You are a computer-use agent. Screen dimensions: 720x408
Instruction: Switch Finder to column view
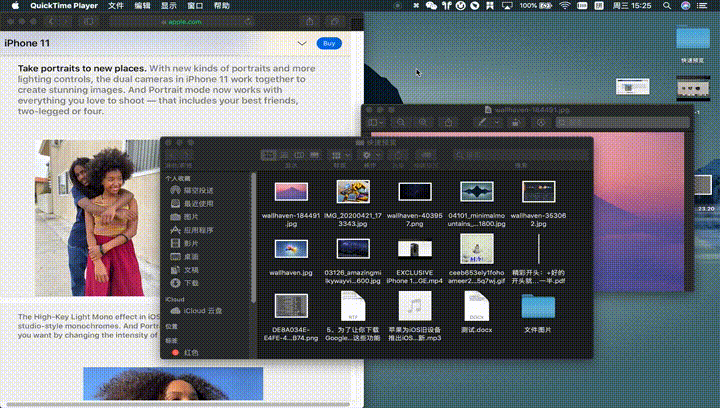299,156
